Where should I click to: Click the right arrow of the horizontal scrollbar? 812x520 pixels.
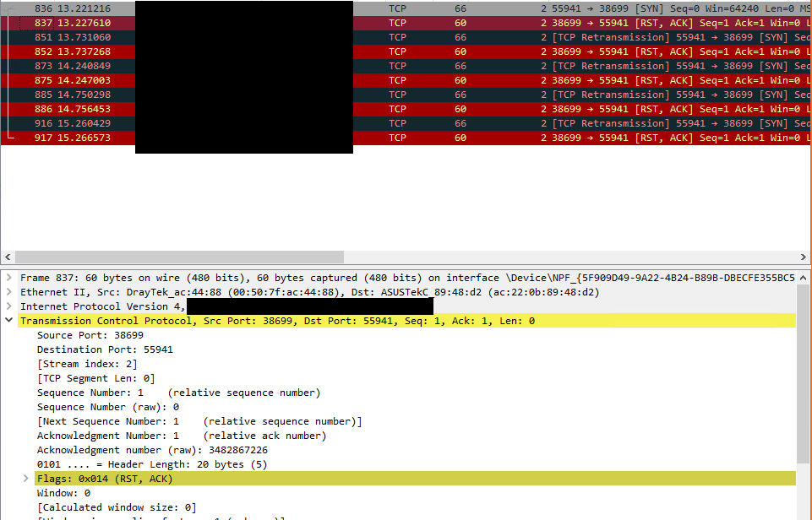click(804, 257)
